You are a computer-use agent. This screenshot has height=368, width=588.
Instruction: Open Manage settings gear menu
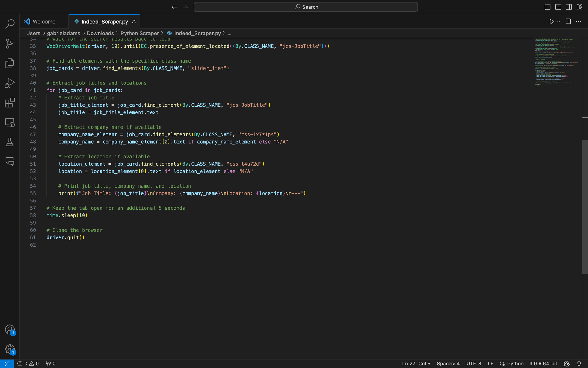coord(10,349)
